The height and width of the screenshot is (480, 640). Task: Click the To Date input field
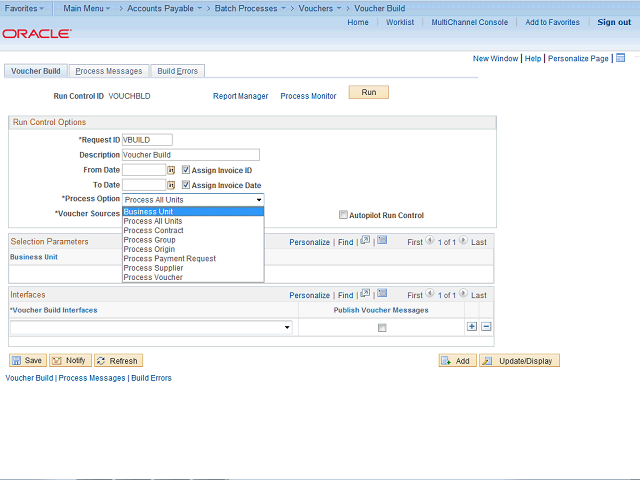pos(144,185)
